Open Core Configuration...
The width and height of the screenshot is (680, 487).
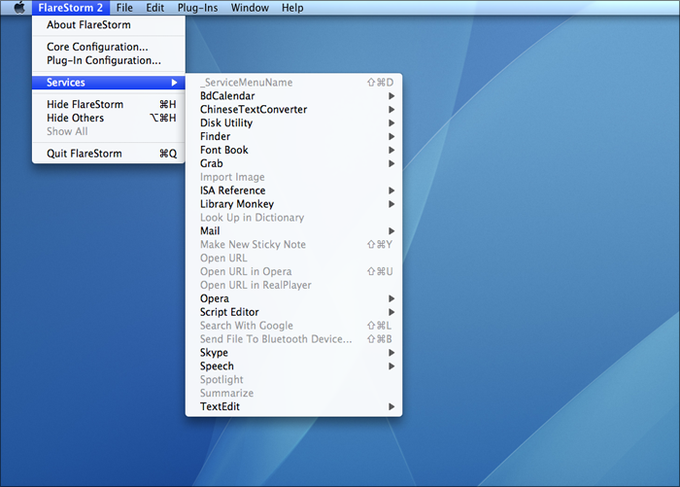coord(108,46)
